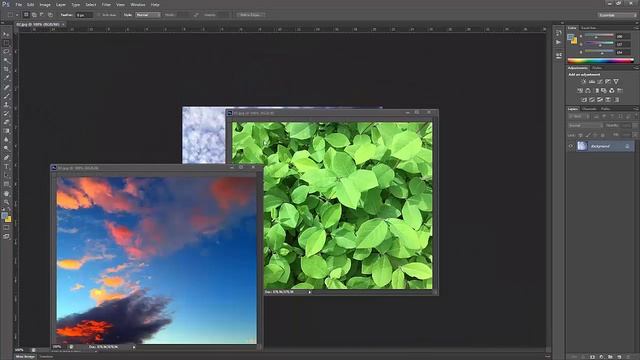Click Add to selection option icon
640x360 pixels.
pos(34,15)
